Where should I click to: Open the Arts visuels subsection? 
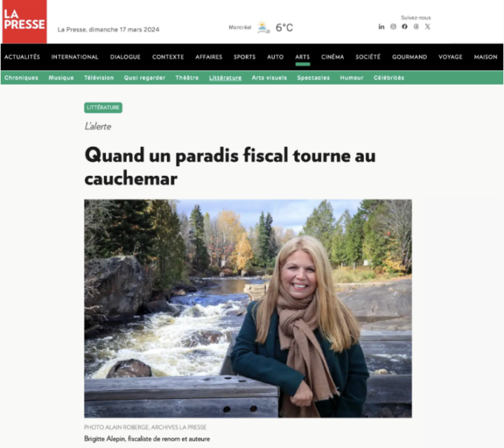point(269,78)
